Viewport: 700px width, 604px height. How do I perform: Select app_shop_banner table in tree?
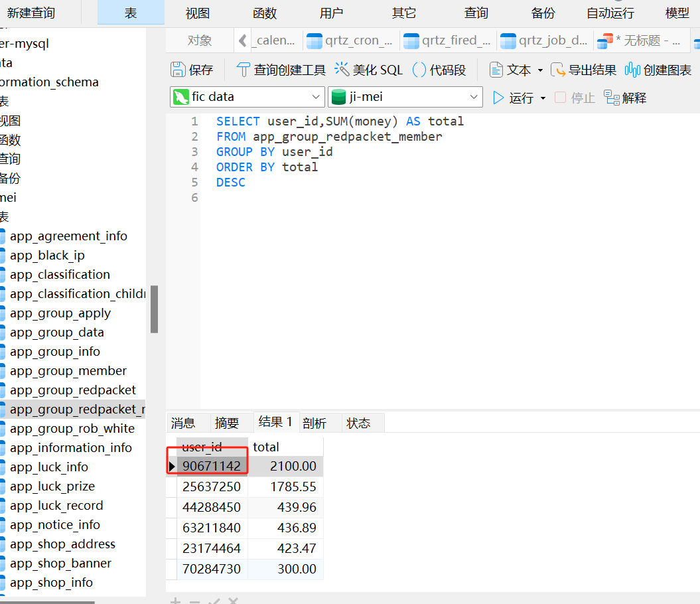click(x=60, y=564)
